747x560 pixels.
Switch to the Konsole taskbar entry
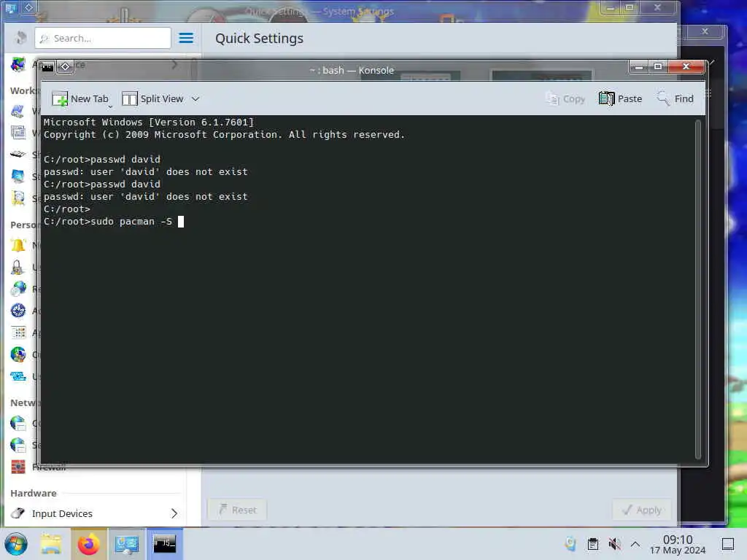point(164,544)
